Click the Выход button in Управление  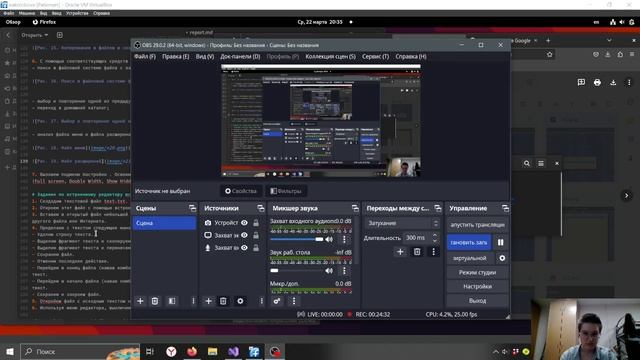click(x=477, y=300)
